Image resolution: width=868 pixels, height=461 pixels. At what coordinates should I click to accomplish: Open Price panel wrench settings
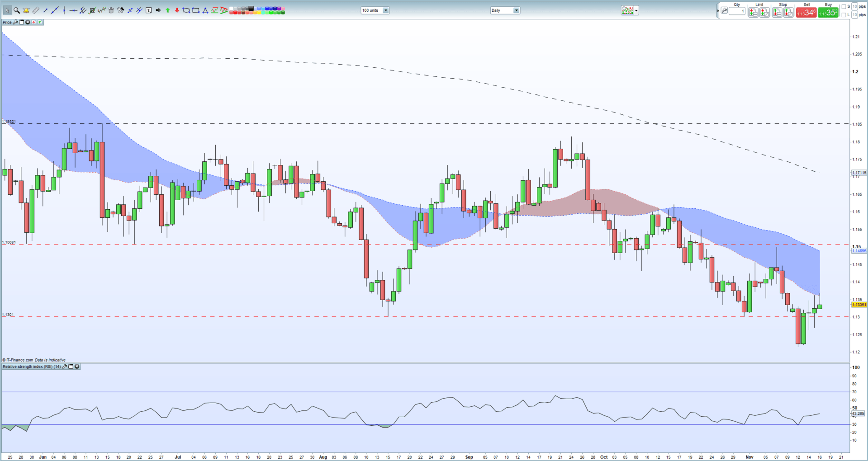(x=15, y=22)
